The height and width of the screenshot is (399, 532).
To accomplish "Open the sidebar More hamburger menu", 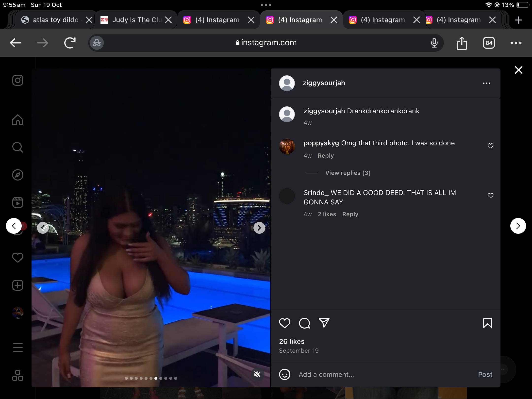I will point(17,348).
